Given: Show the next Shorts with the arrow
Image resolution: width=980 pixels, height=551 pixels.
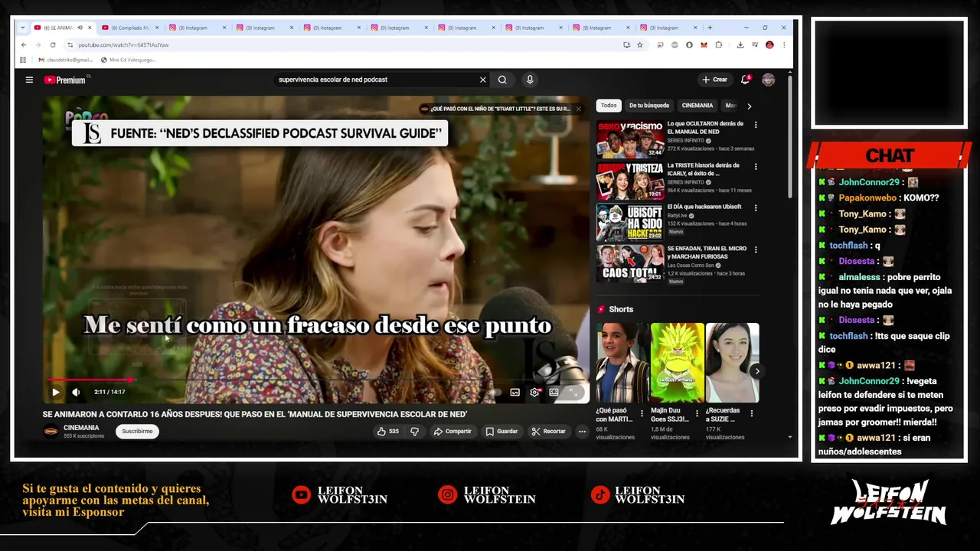Looking at the screenshot, I should pyautogui.click(x=756, y=371).
